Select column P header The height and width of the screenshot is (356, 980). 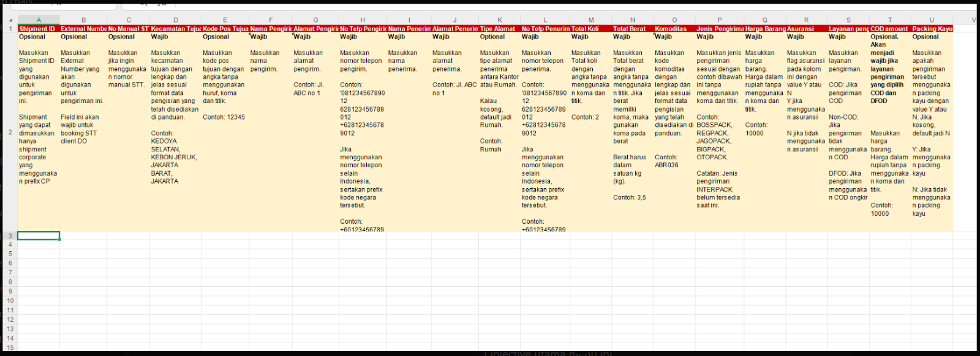coord(719,20)
